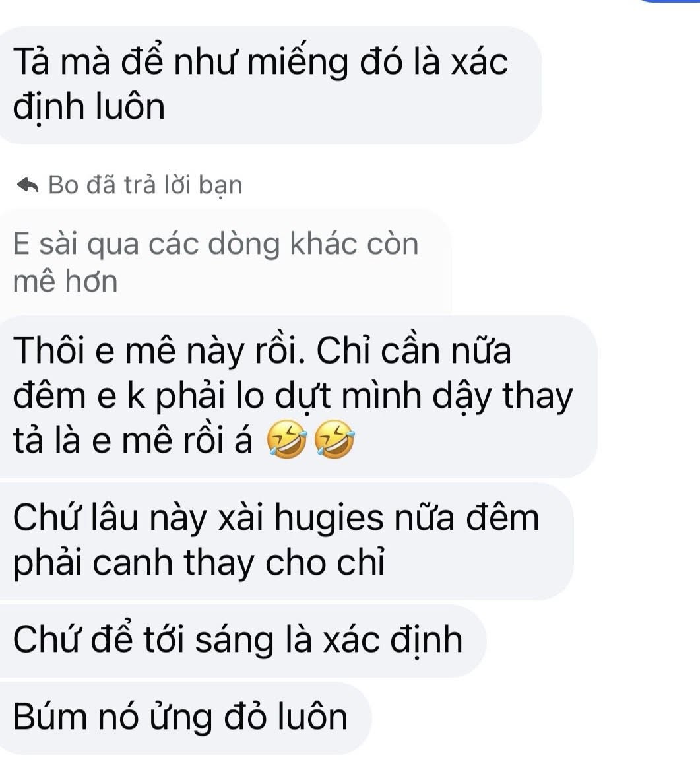Tap the reply arrow icon beside Bo
Screen dimensions: 700x770
(28, 185)
